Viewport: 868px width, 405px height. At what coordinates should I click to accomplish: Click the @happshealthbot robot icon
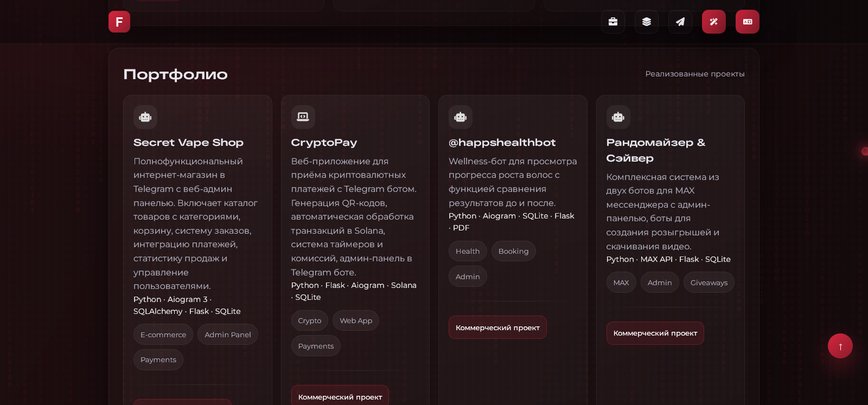[x=461, y=117]
